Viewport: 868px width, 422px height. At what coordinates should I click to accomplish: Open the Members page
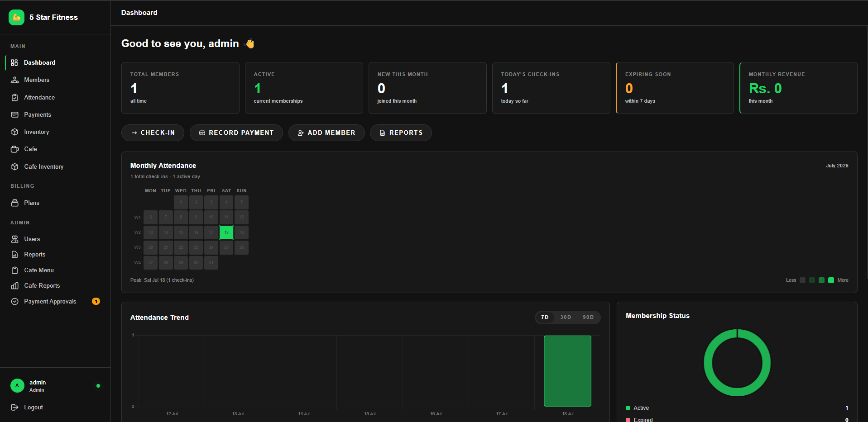click(55, 80)
